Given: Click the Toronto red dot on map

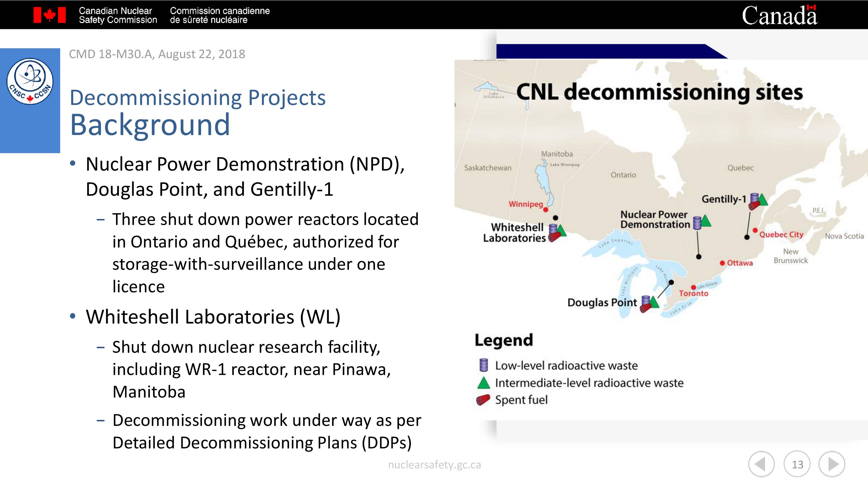Looking at the screenshot, I should [693, 287].
